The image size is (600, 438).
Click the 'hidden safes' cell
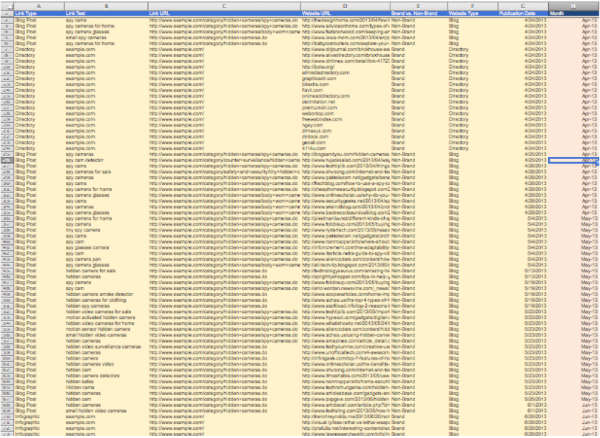pyautogui.click(x=106, y=382)
